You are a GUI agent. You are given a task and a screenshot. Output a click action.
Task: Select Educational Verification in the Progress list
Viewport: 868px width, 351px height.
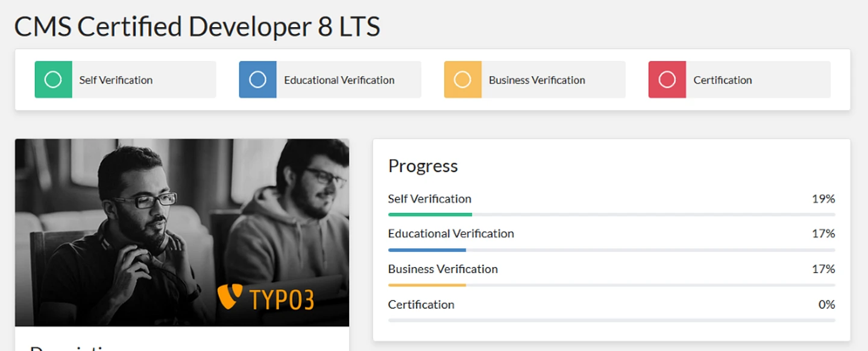(451, 233)
